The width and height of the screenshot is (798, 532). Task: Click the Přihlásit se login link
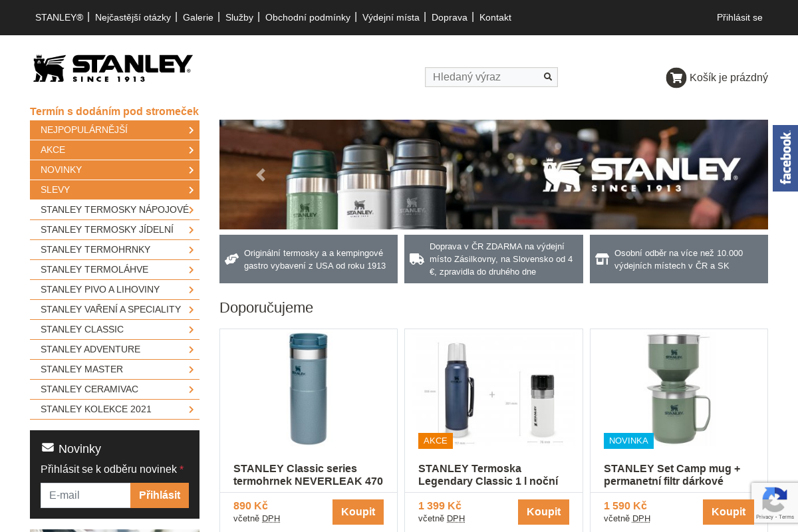click(739, 17)
